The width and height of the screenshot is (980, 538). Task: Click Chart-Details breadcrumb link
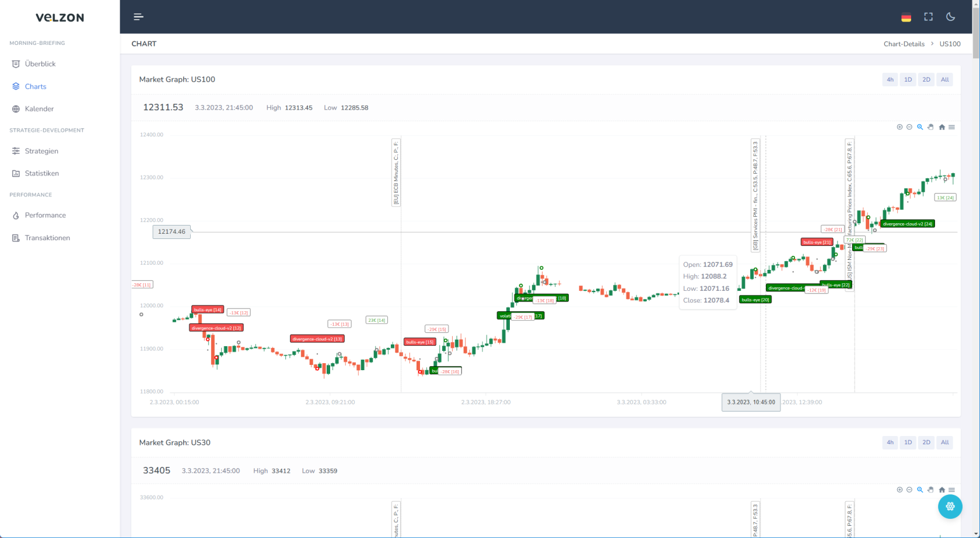pos(904,44)
